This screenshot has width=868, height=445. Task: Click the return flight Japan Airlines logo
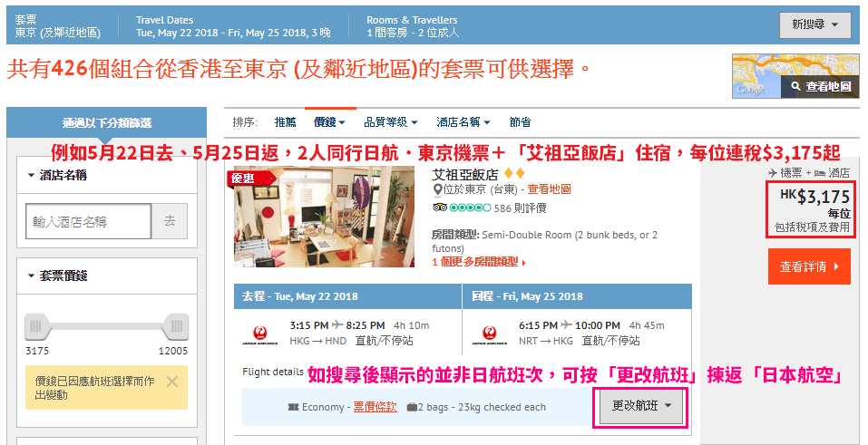tap(490, 334)
